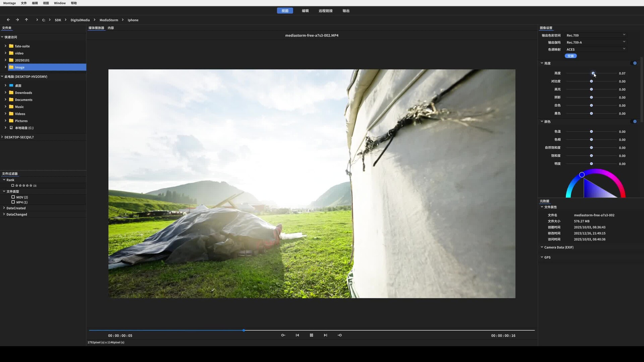The height and width of the screenshot is (362, 644).
Task: Step to the previous frame
Action: point(297,335)
